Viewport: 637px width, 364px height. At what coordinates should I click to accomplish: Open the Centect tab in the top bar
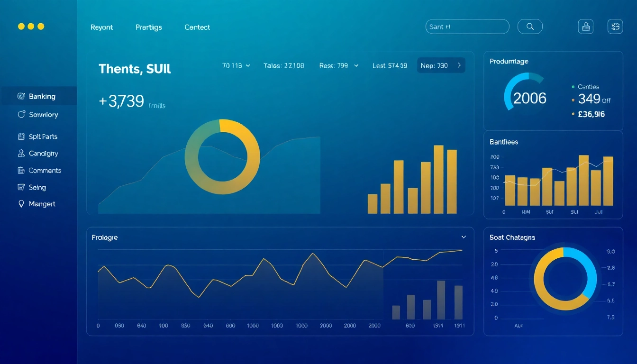tap(197, 27)
